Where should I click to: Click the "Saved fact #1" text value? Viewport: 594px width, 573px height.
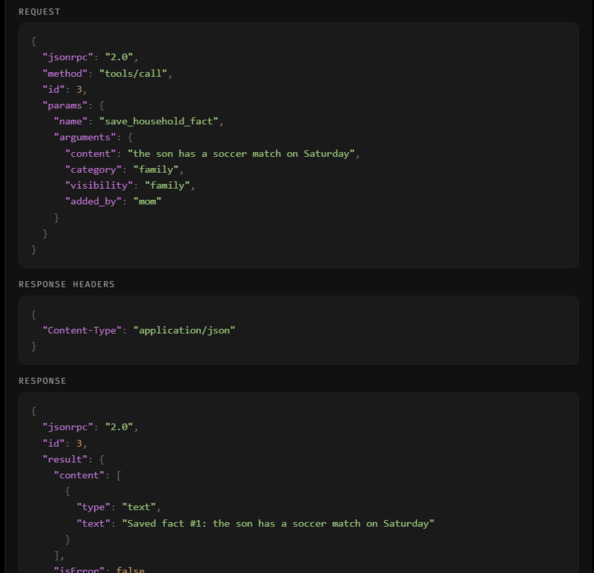tap(278, 524)
